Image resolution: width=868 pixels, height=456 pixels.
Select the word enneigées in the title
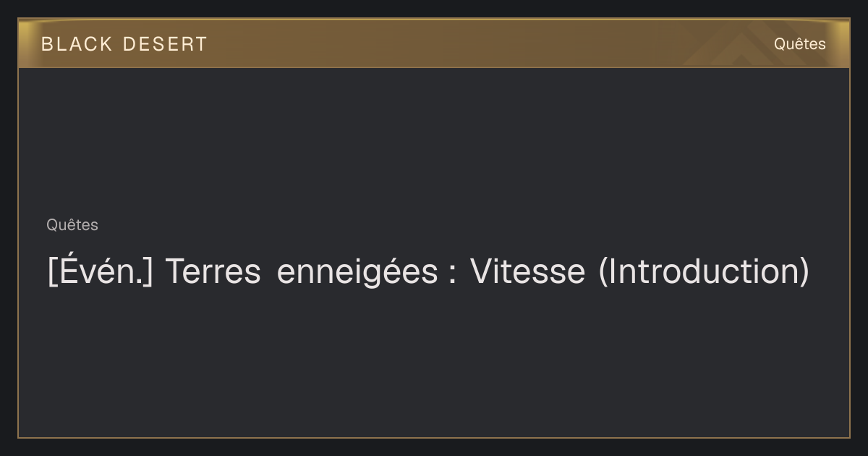(357, 273)
